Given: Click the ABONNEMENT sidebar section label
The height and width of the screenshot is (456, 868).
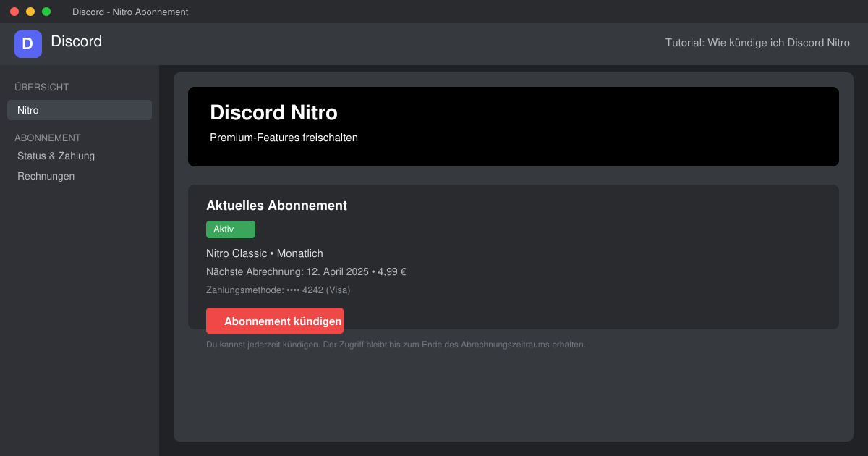Looking at the screenshot, I should coord(48,138).
